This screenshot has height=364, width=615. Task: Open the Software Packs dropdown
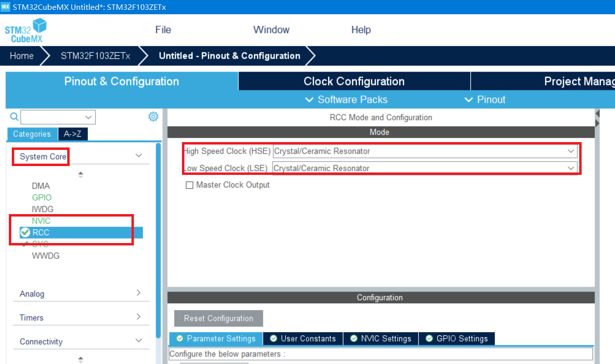[x=346, y=99]
